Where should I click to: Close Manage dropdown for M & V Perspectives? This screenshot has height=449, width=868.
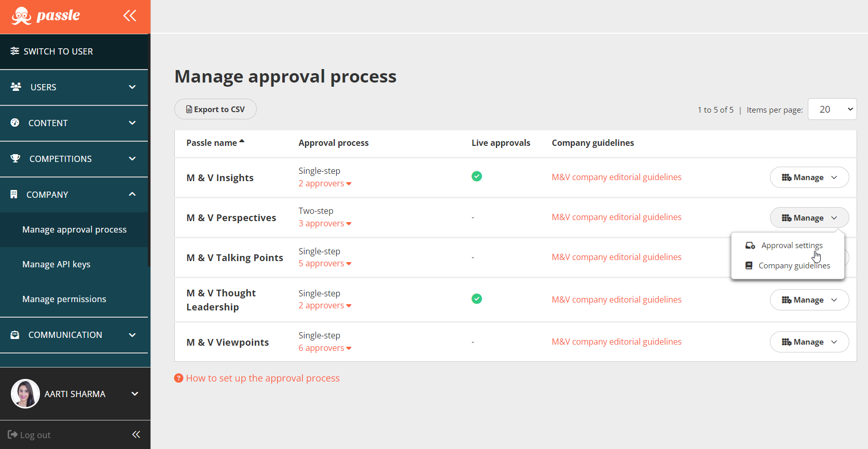(809, 217)
